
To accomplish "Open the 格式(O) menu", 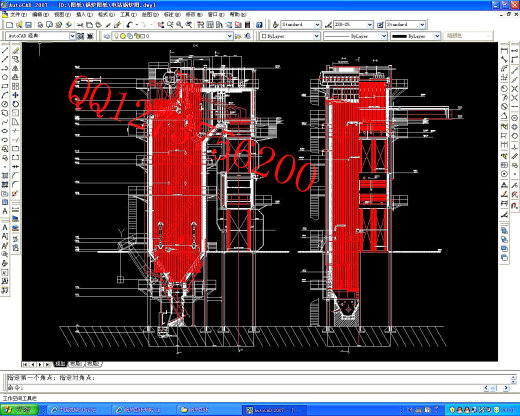I will [106, 15].
